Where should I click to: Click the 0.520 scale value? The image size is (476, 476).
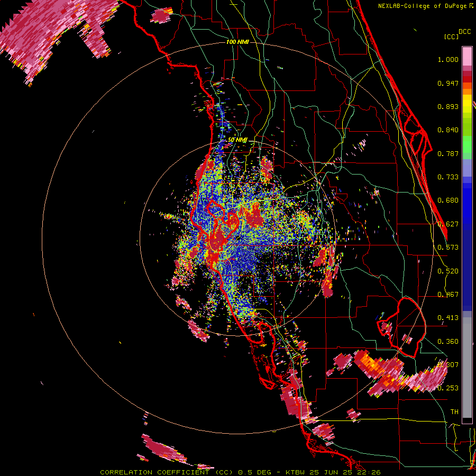(x=448, y=271)
